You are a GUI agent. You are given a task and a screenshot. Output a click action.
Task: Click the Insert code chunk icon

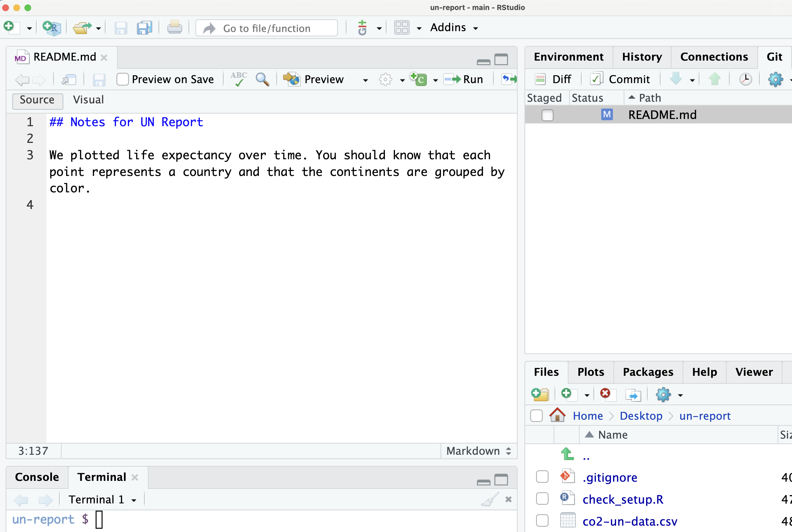click(x=419, y=79)
